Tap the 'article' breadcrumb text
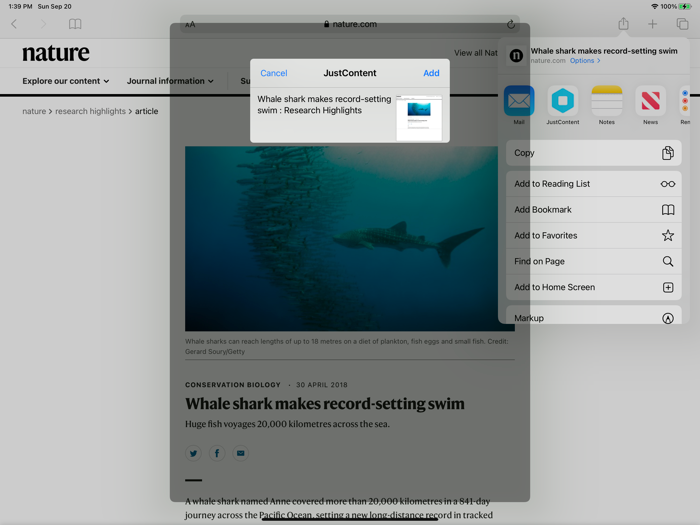Screen dimensions: 700x525 [146, 111]
